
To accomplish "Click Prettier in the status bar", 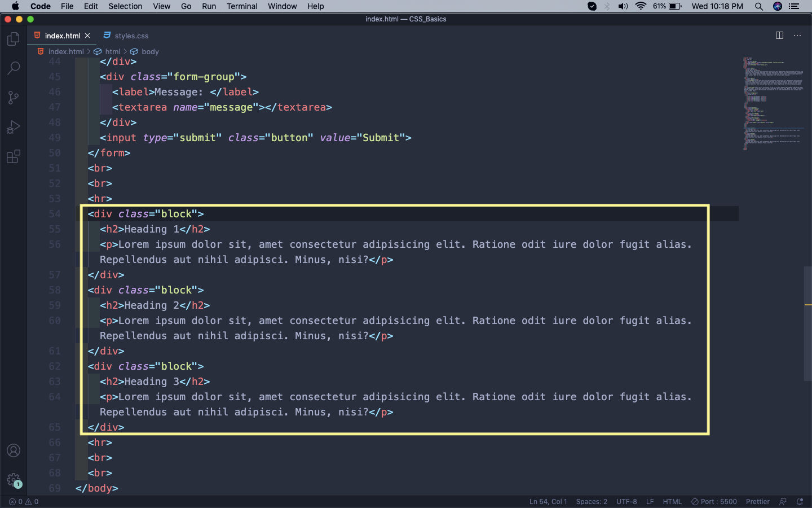I will click(x=757, y=501).
